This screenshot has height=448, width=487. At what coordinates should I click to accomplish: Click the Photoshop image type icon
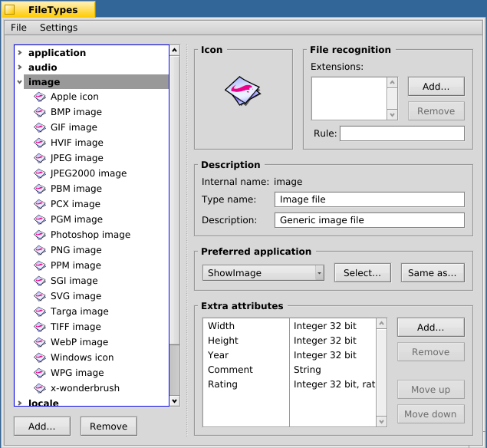click(x=40, y=235)
